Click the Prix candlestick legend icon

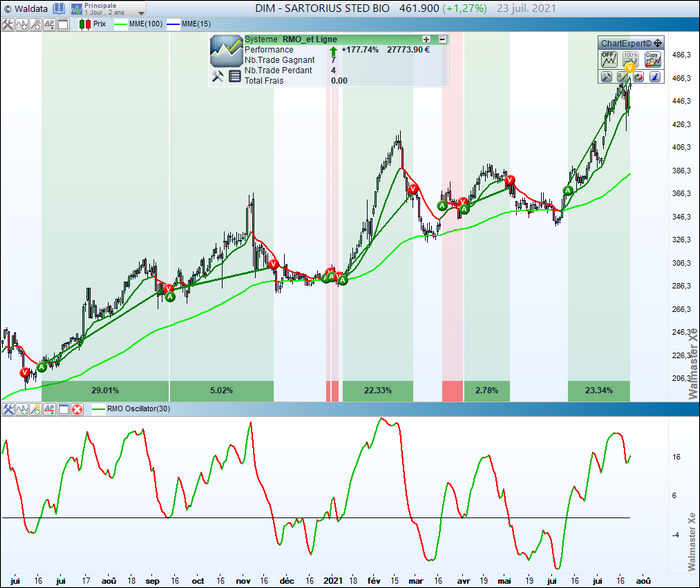click(x=85, y=24)
